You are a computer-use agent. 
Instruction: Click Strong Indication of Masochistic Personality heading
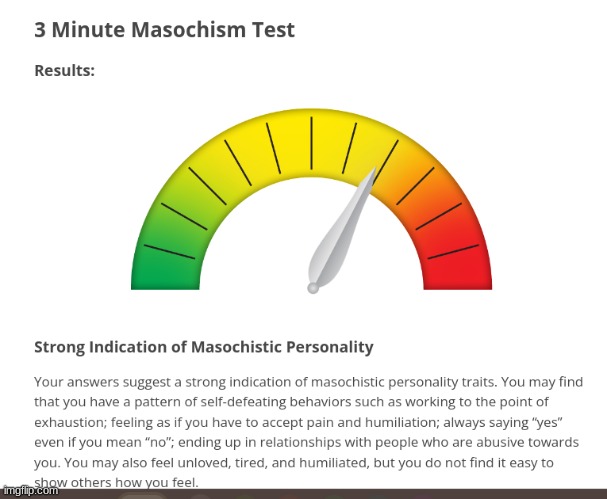click(x=204, y=347)
